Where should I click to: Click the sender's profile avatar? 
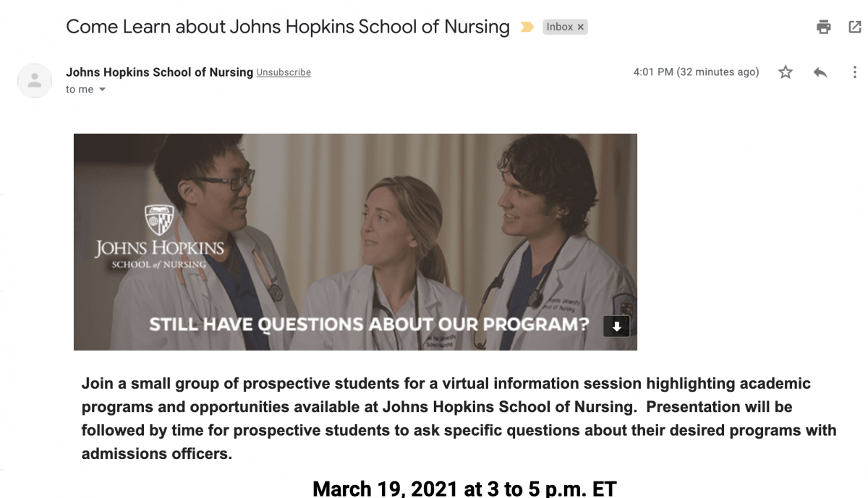point(35,80)
